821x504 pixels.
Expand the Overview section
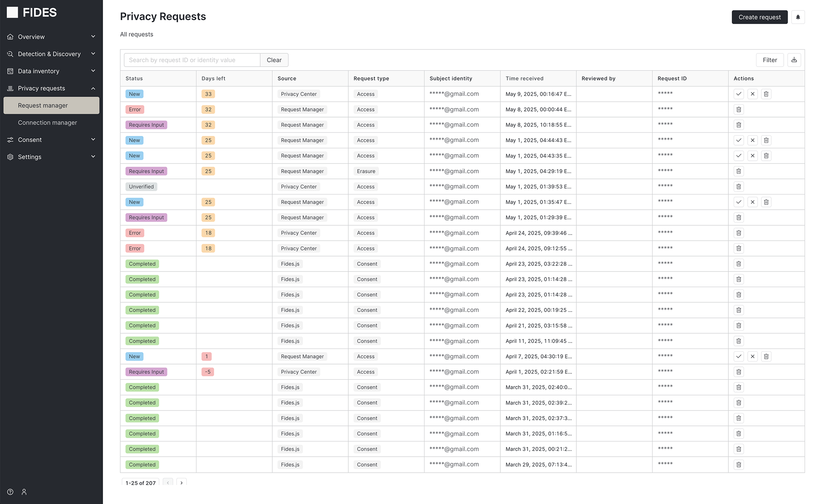[93, 36]
